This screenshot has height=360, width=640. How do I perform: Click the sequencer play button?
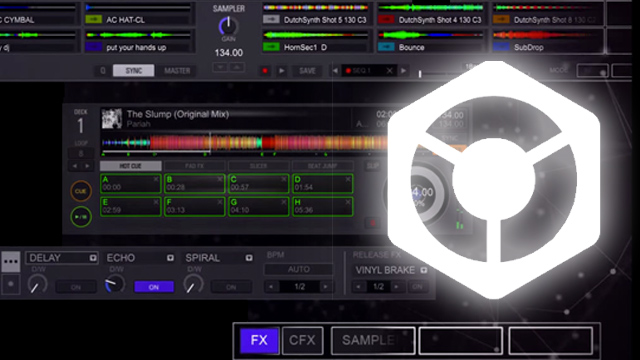coord(282,71)
